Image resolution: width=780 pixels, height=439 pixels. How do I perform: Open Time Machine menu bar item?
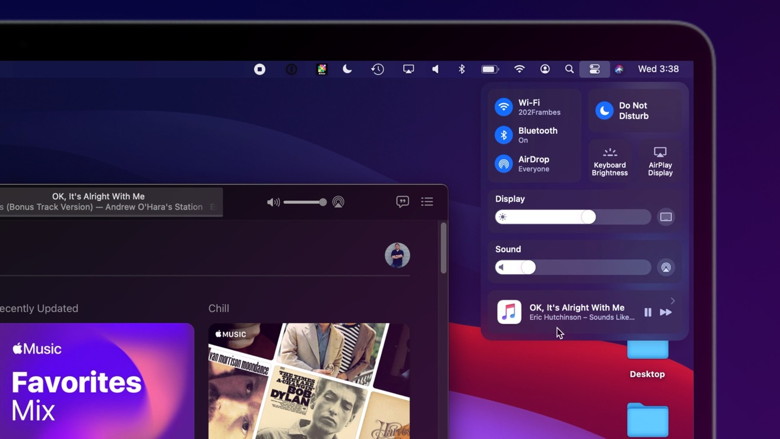coord(378,69)
